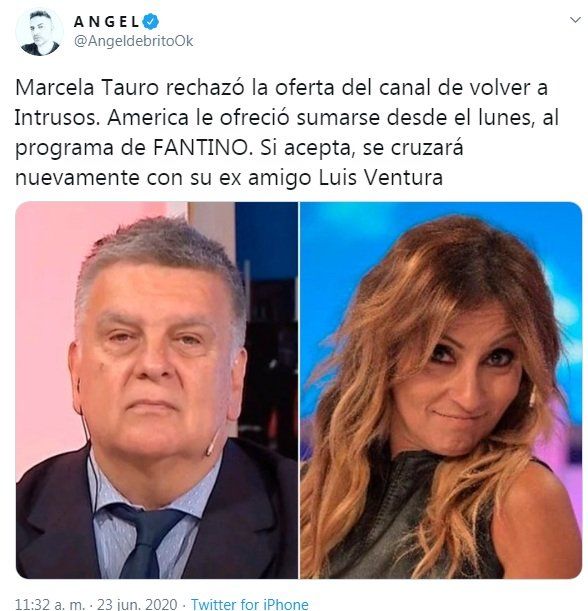Click the man's dark tie in left photo
This screenshot has width=588, height=611.
tap(146, 538)
